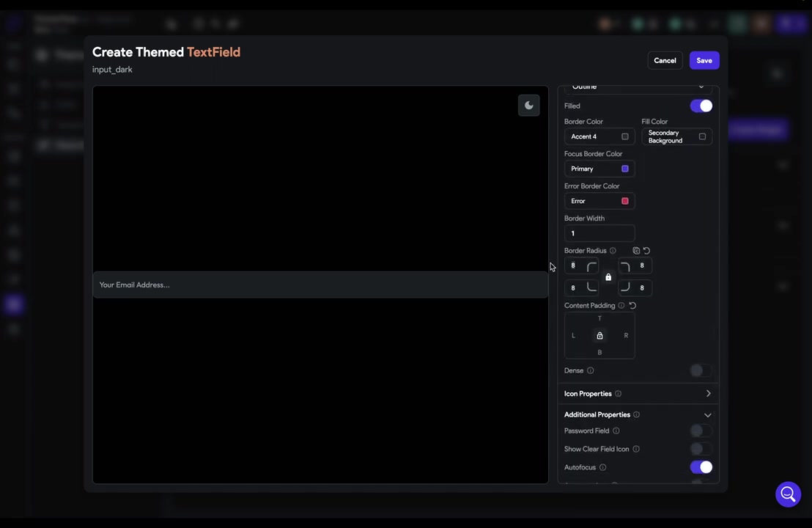Click the padding top T field
The height and width of the screenshot is (528, 812).
click(599, 319)
